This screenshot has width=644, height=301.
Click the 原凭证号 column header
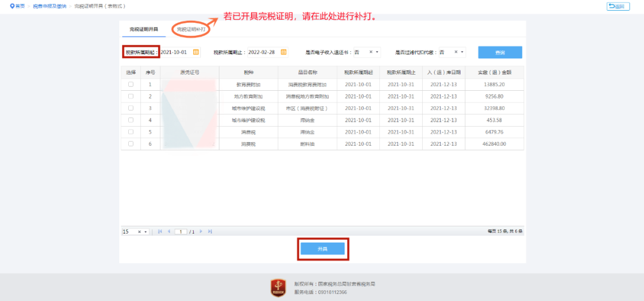click(x=190, y=72)
